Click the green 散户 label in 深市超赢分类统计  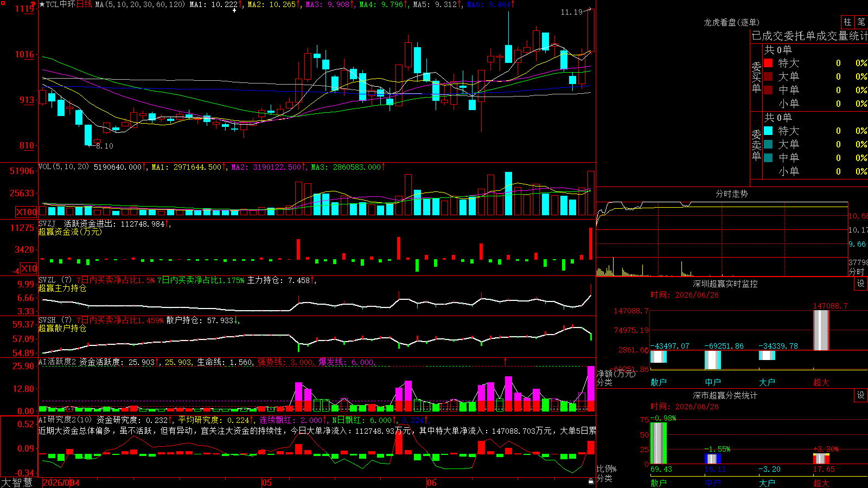pos(659,483)
